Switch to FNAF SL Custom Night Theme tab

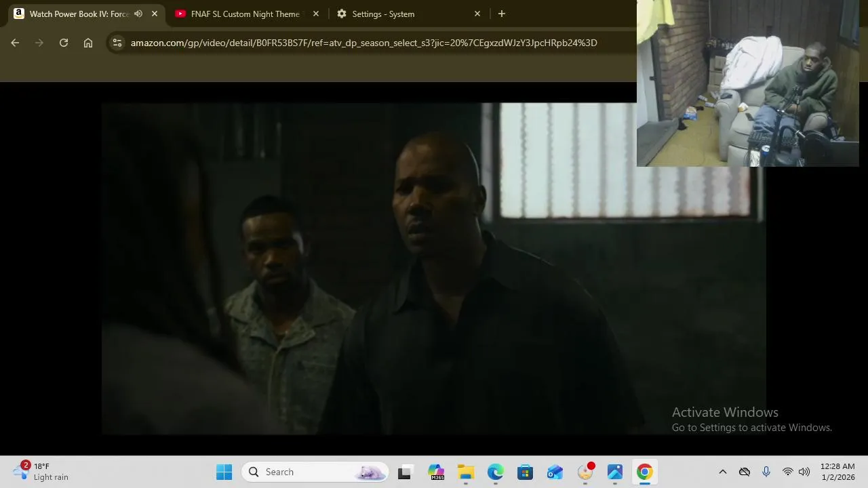(245, 14)
